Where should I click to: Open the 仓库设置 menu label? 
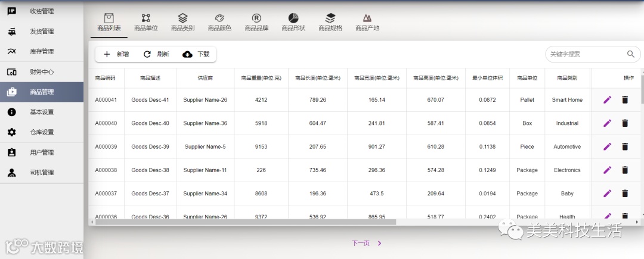click(x=42, y=132)
